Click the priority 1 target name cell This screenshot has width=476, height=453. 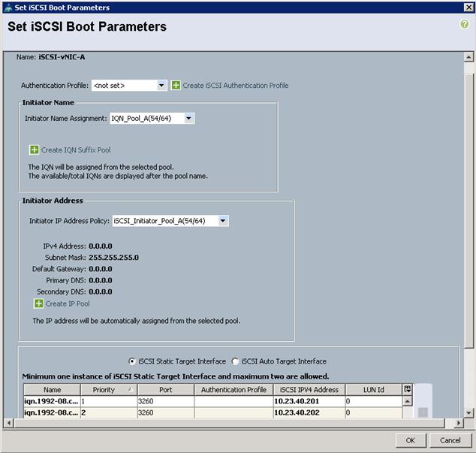click(52, 401)
